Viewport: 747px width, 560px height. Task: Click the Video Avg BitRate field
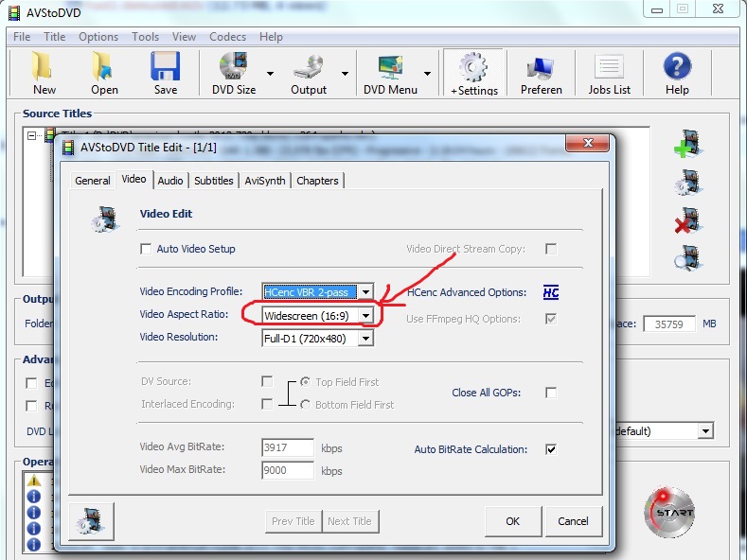click(287, 447)
